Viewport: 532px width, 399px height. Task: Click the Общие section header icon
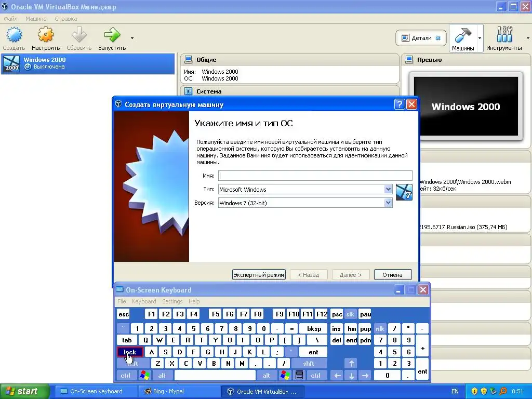tap(188, 60)
